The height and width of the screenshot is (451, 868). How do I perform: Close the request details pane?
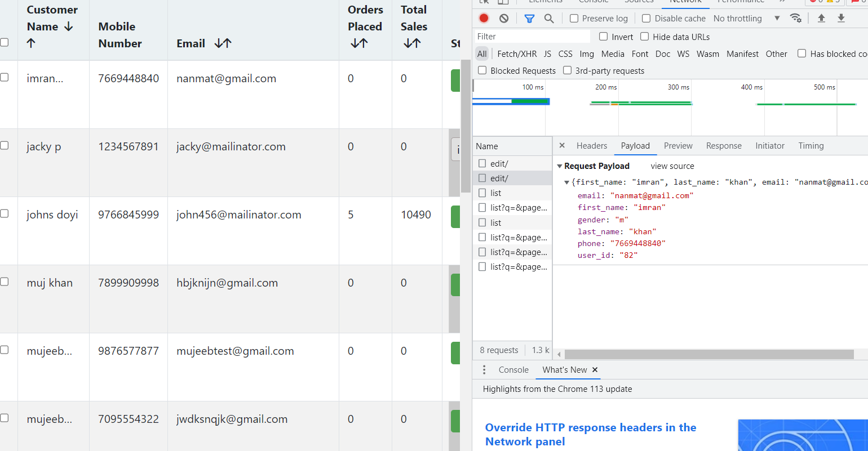pyautogui.click(x=562, y=145)
